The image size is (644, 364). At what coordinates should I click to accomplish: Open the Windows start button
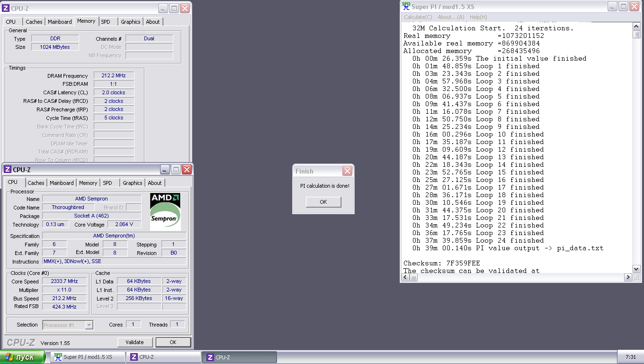pos(23,357)
